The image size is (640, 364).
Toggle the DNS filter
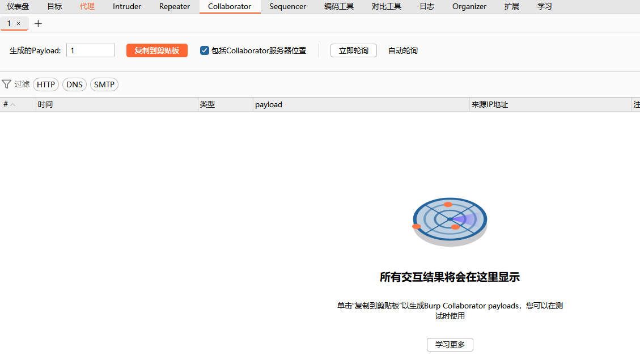tap(74, 84)
